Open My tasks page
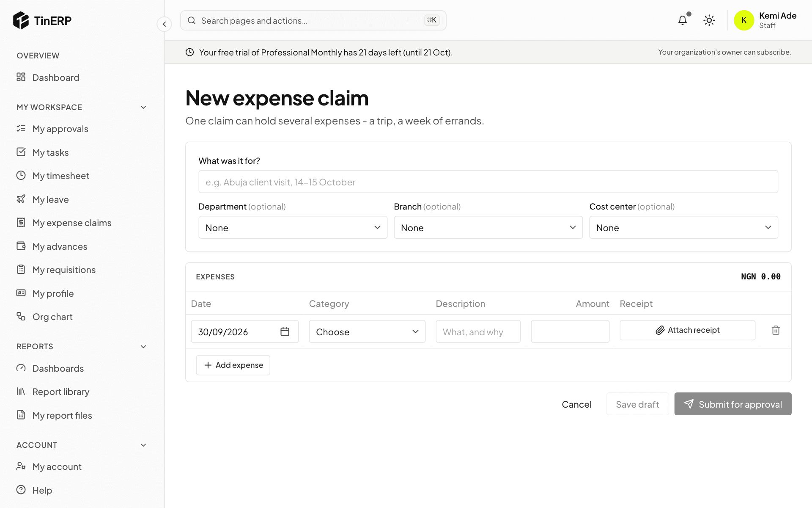Viewport: 812px width, 508px height. tap(82, 152)
